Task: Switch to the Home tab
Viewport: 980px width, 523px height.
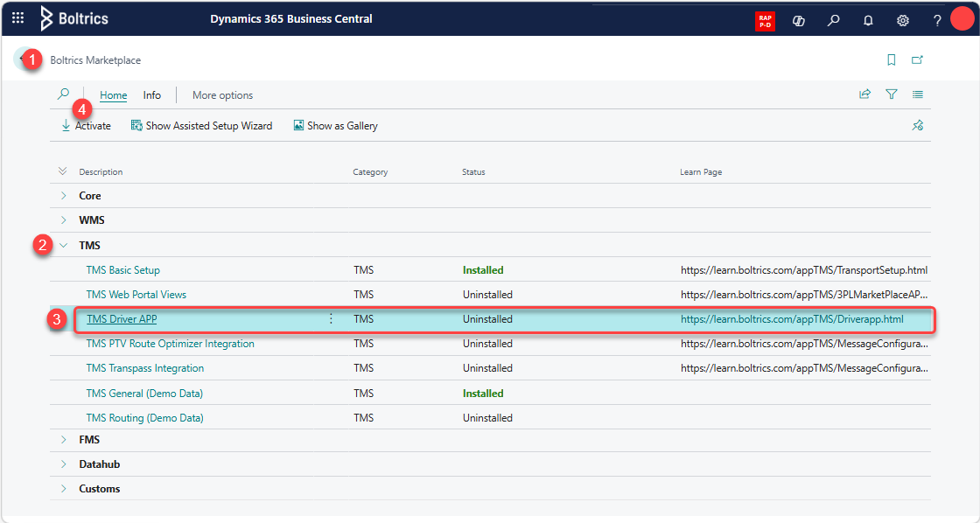Action: [113, 95]
